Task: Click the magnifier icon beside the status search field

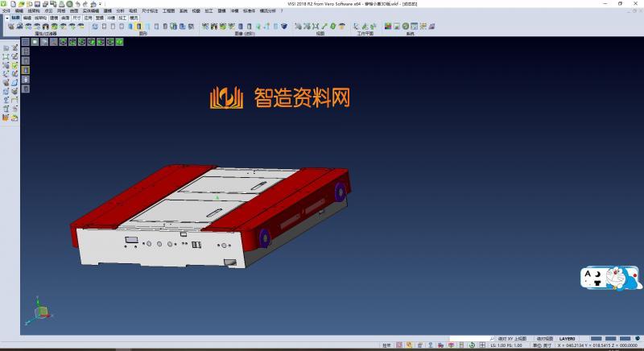Action: tap(493, 339)
